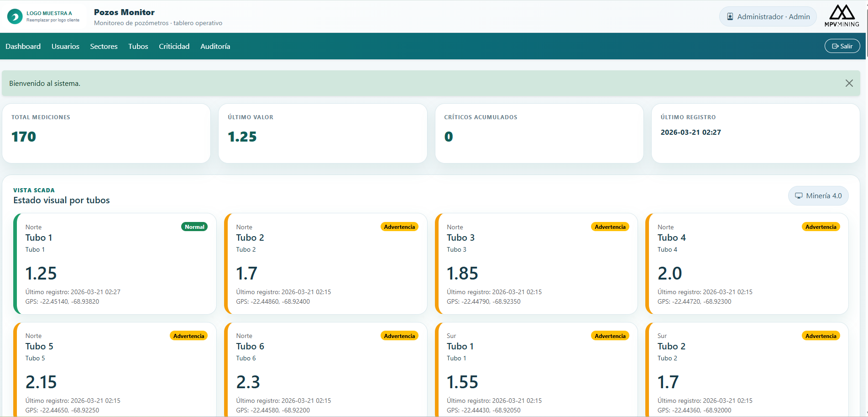Click the monitor icon on Minería 4.0 button
This screenshot has width=868, height=417.
coord(799,195)
